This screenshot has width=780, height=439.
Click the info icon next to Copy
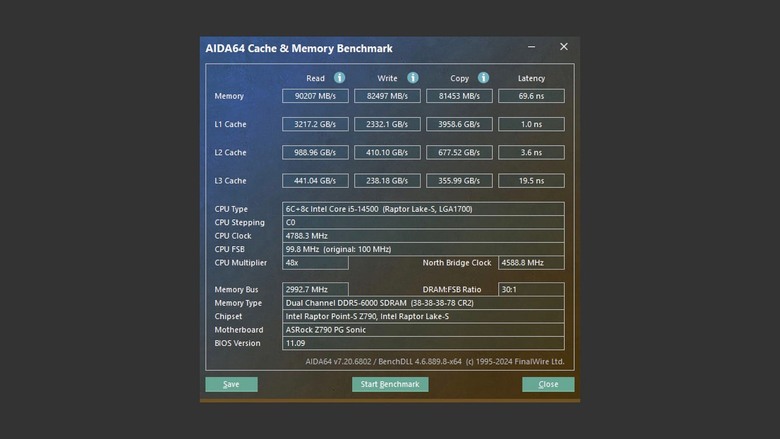pyautogui.click(x=484, y=78)
